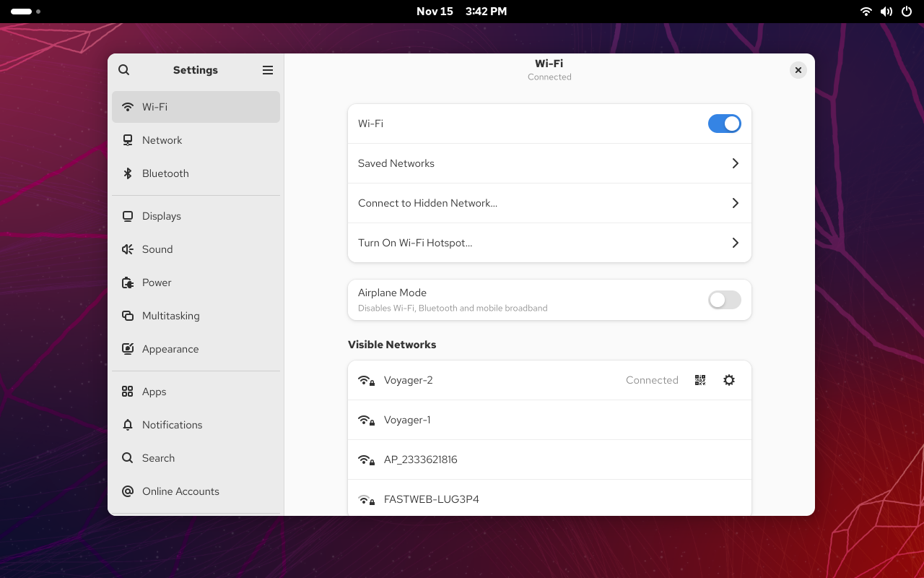Click the search magnifier in Settings
This screenshot has height=578, width=924.
click(123, 69)
